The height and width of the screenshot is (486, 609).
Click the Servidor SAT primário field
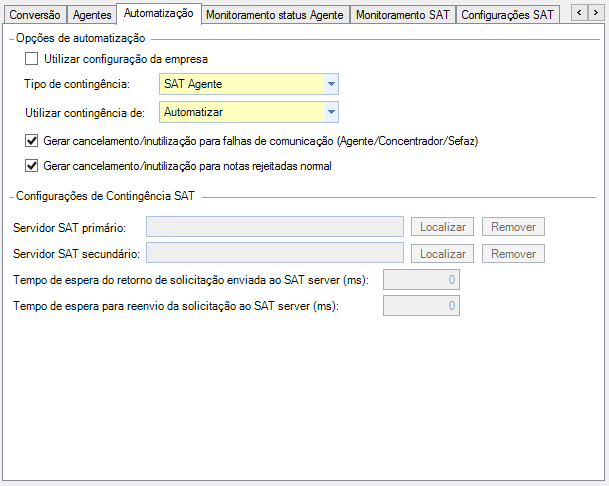(x=275, y=227)
